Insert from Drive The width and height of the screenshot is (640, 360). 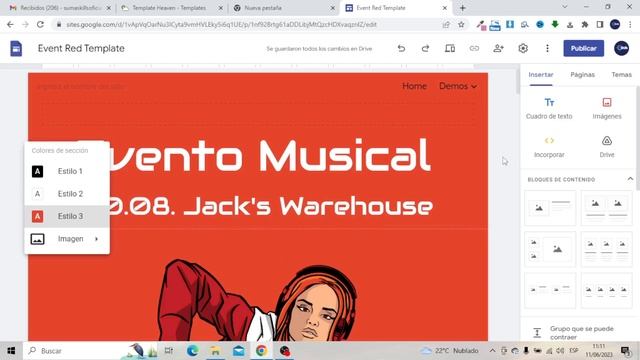(x=607, y=147)
